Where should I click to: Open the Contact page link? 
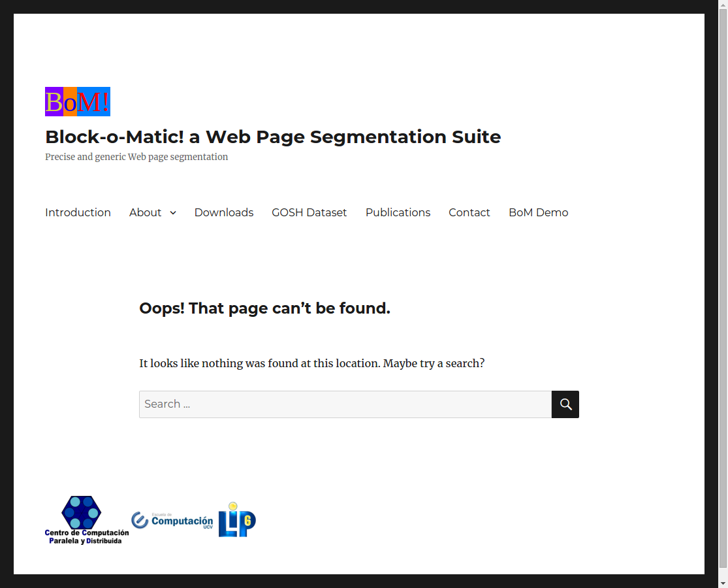pyautogui.click(x=469, y=212)
